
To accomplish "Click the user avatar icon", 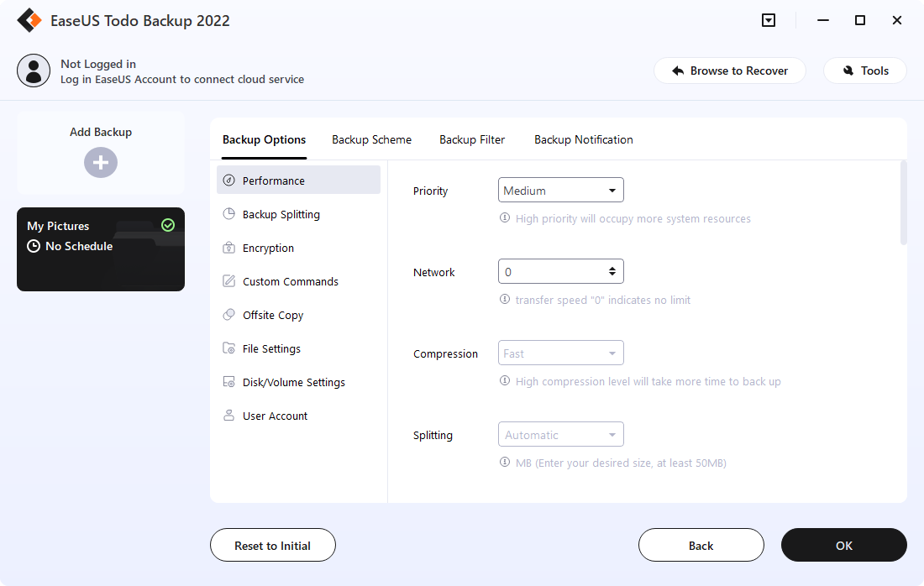I will click(x=34, y=71).
